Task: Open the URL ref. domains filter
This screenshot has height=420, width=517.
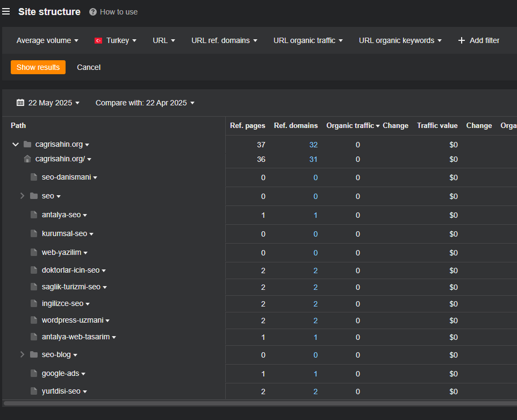Action: click(224, 40)
